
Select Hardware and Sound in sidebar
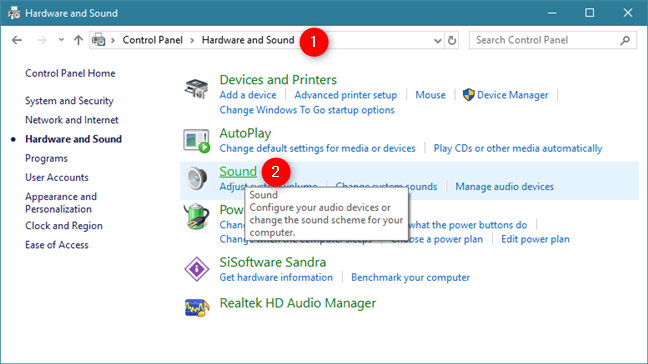(74, 139)
